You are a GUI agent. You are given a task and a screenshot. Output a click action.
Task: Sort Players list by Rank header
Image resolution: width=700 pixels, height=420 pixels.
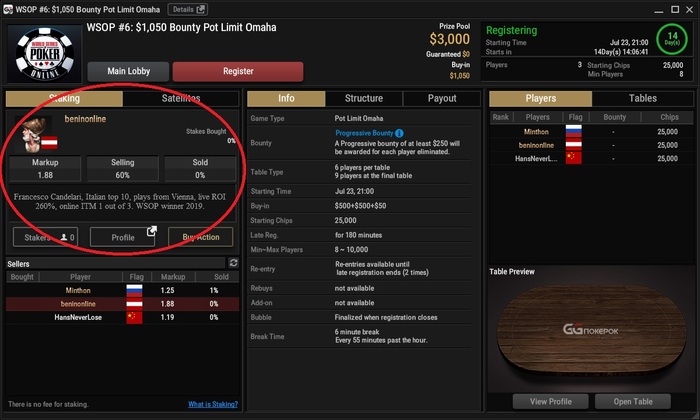click(x=500, y=117)
